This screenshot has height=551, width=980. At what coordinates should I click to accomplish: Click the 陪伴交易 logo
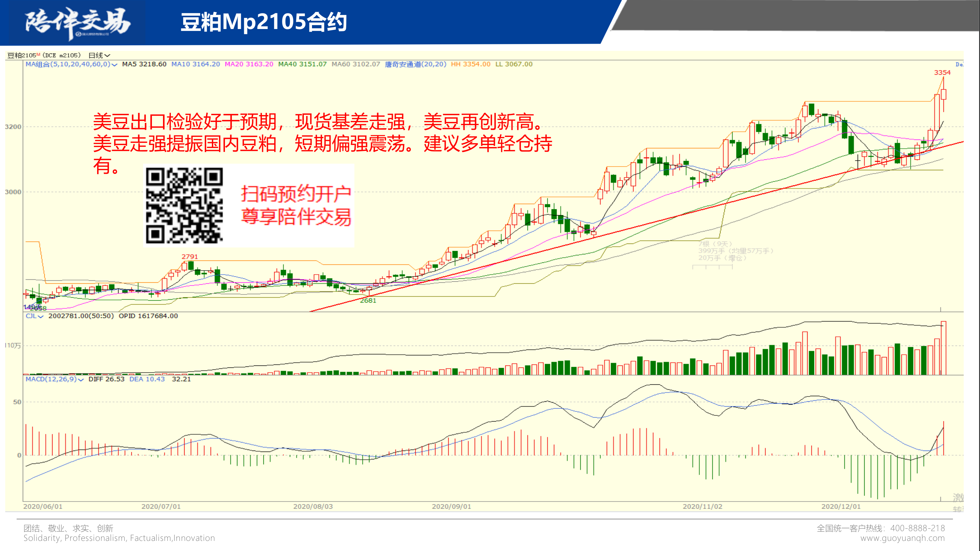[78, 23]
